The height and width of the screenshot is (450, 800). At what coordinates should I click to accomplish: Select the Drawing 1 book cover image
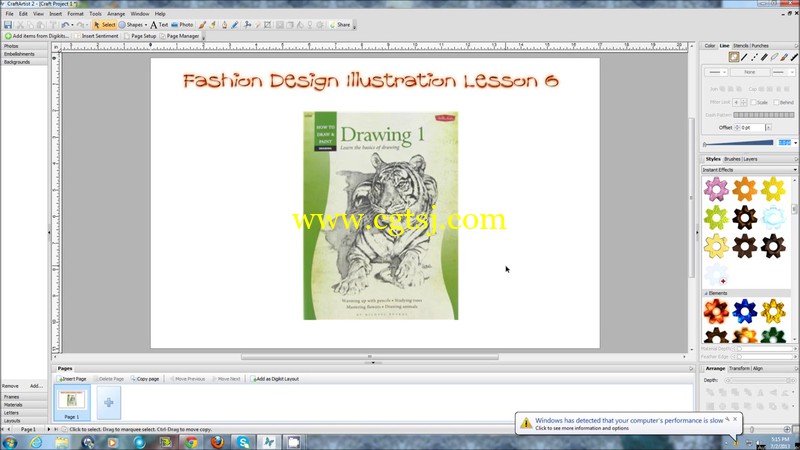381,216
